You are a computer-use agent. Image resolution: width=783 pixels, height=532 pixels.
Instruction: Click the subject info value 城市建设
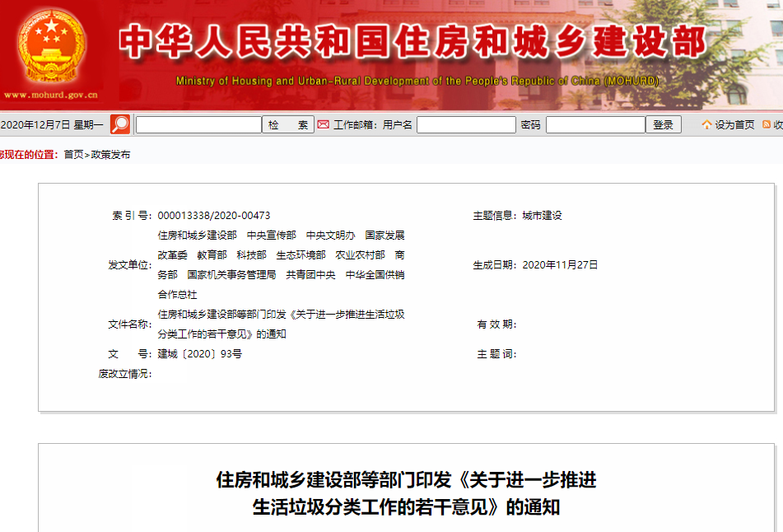tap(542, 216)
